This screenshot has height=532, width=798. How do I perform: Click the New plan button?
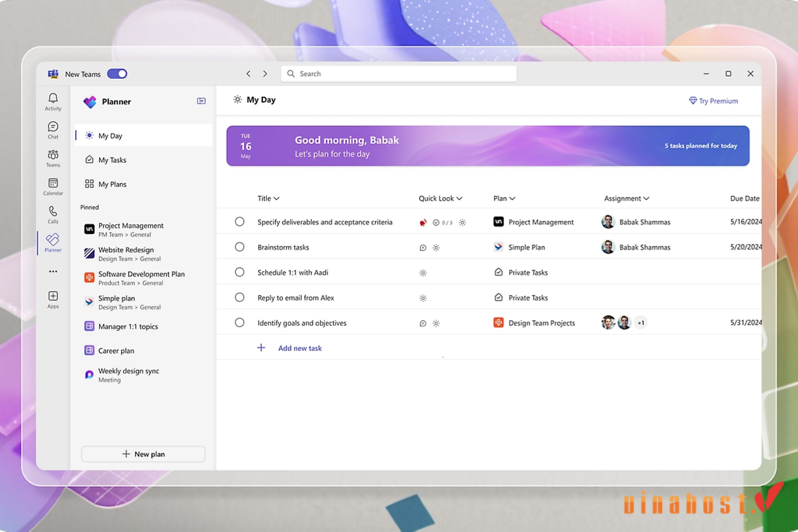pos(143,454)
